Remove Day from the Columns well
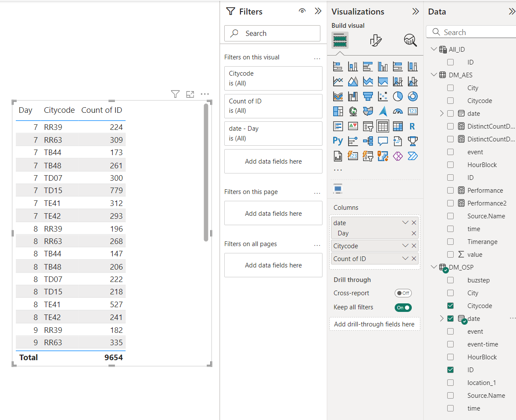Viewport: 516px width, 420px height. point(413,233)
